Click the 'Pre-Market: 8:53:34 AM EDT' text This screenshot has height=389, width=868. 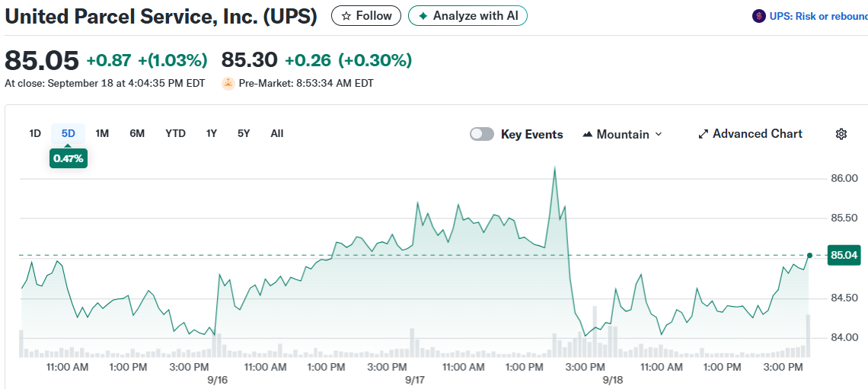click(306, 84)
